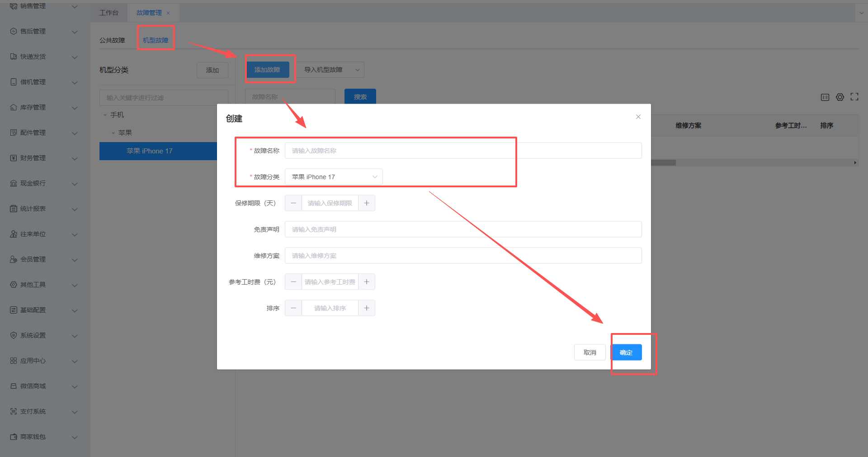Image resolution: width=868 pixels, height=457 pixels.
Task: Select 苹果 iPhone 17 in tree
Action: [150, 151]
